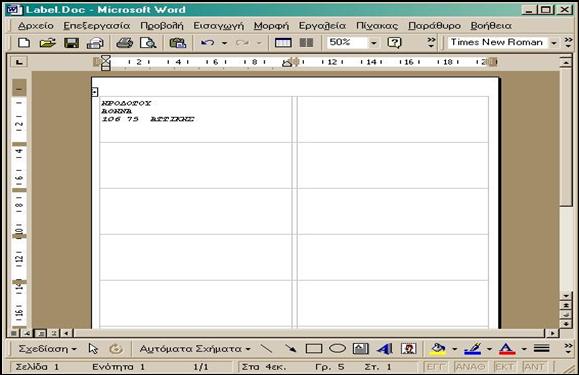Toggle the ΕΚΤ indicator in the status bar
The image size is (579, 375).
(x=504, y=367)
